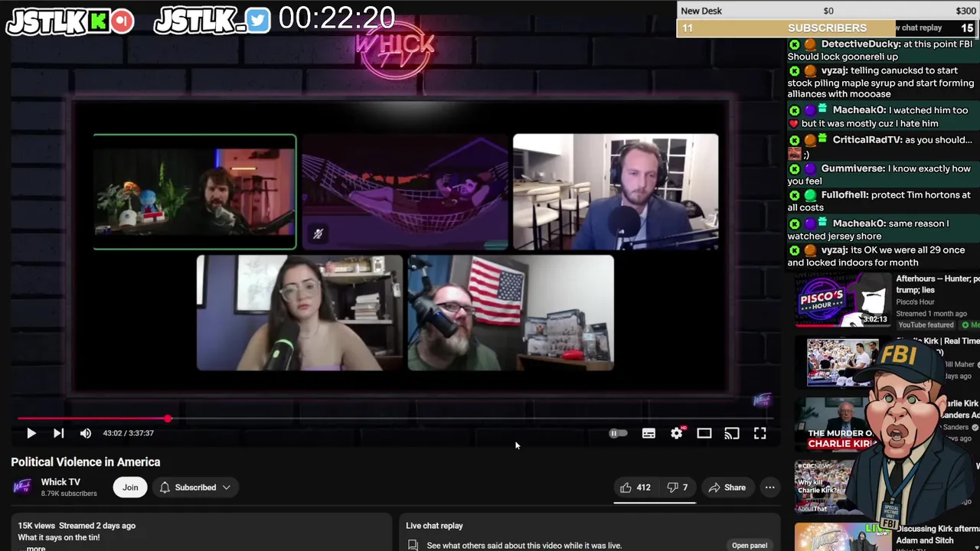Go to full screen
This screenshot has width=980, height=551.
pyautogui.click(x=759, y=433)
